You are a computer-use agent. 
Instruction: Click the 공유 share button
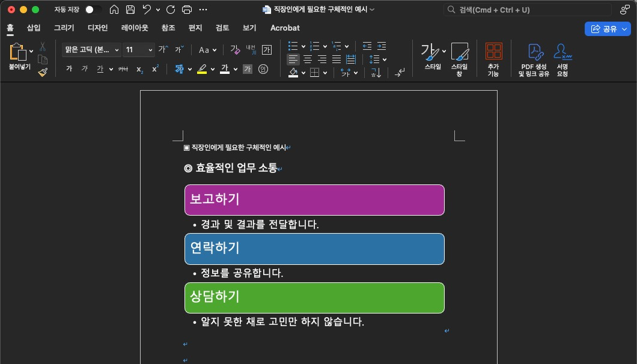point(608,29)
